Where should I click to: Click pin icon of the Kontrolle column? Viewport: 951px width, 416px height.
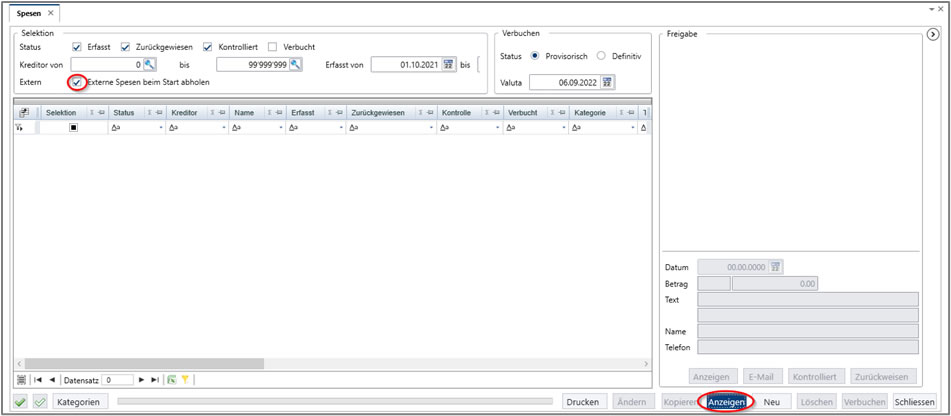click(x=496, y=113)
